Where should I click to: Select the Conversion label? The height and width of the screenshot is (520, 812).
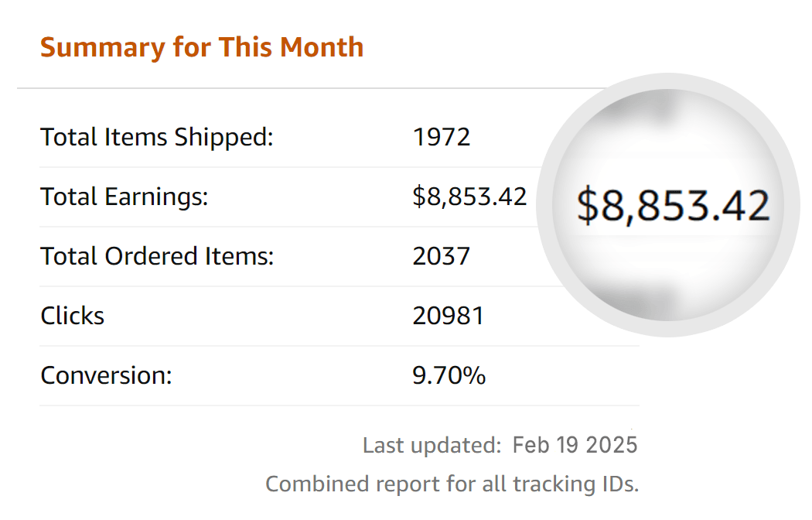(x=106, y=375)
